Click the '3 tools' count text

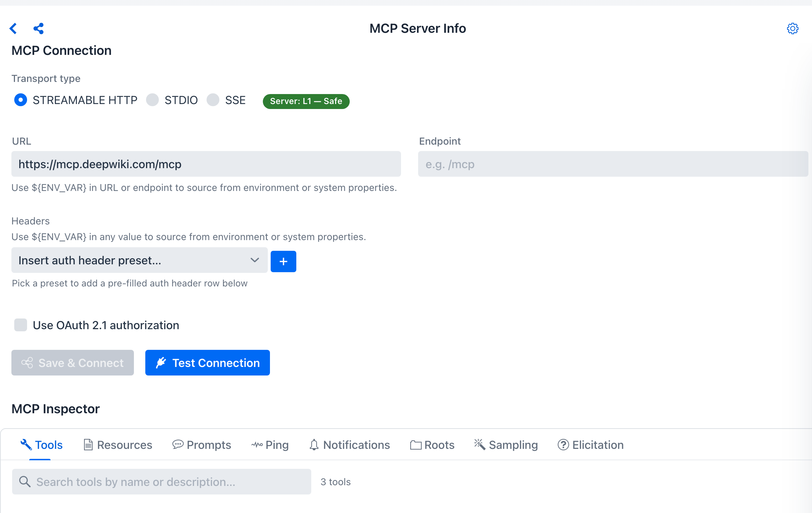[335, 482]
